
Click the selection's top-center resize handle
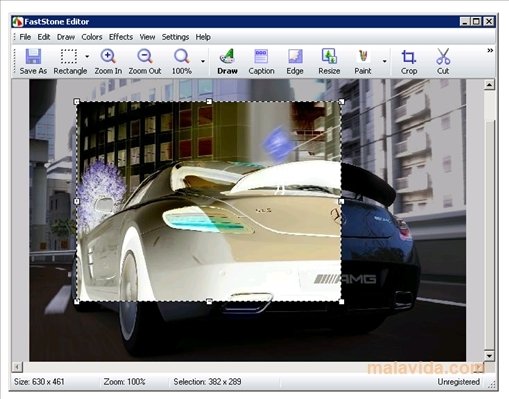(209, 101)
